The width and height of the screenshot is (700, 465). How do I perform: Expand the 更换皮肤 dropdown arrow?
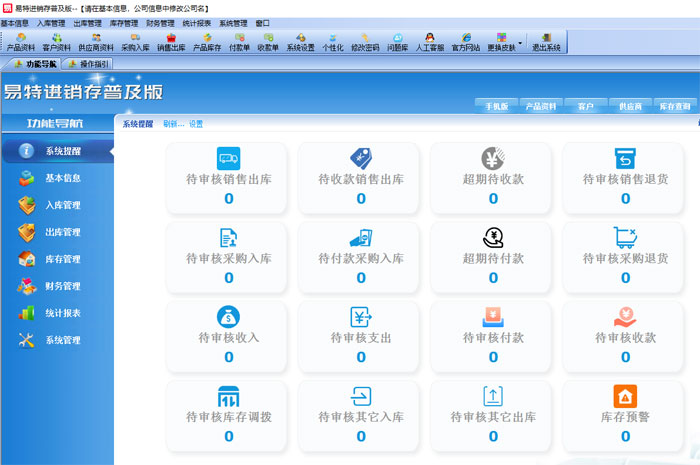click(520, 42)
